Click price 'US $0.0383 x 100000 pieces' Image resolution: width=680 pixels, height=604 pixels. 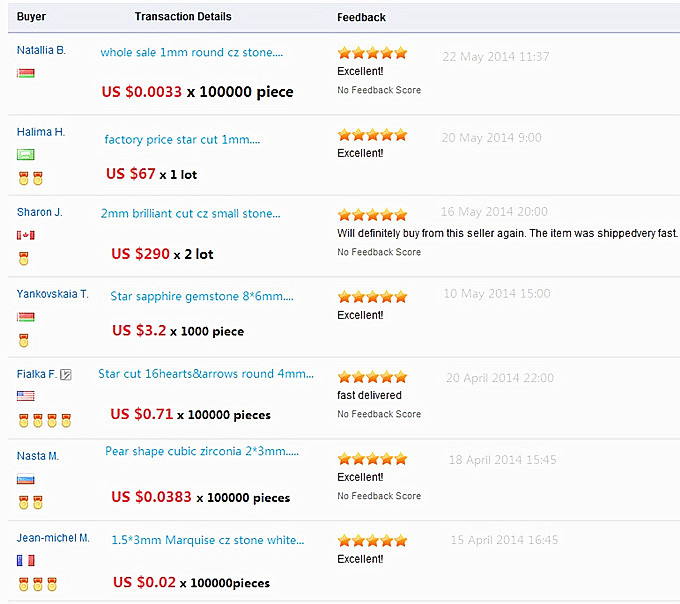(200, 497)
